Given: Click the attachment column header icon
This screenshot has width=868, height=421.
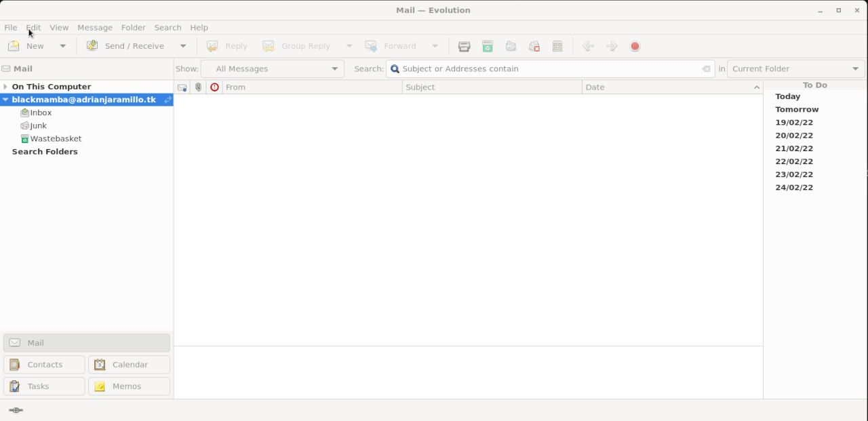Looking at the screenshot, I should pos(198,87).
